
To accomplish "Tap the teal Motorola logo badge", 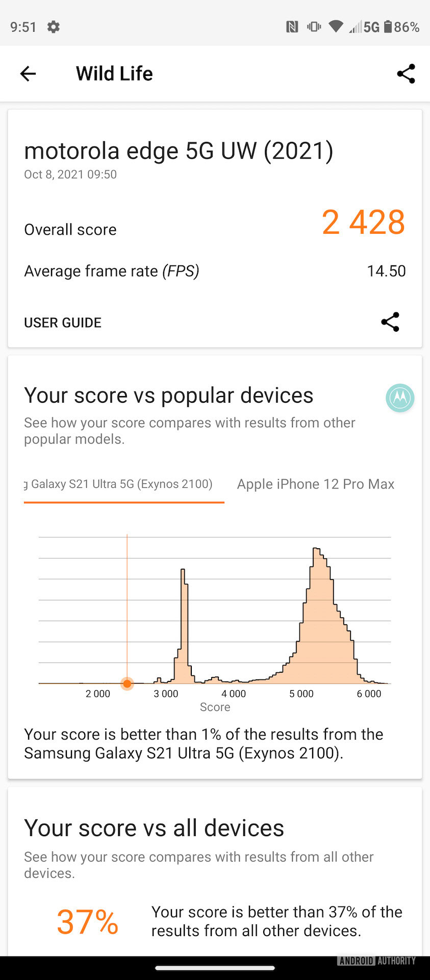I will click(x=400, y=398).
